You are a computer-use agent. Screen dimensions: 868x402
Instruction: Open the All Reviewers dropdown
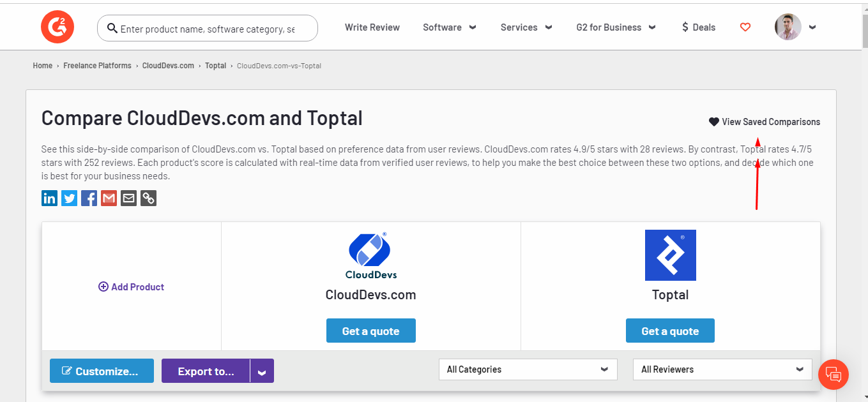(722, 369)
